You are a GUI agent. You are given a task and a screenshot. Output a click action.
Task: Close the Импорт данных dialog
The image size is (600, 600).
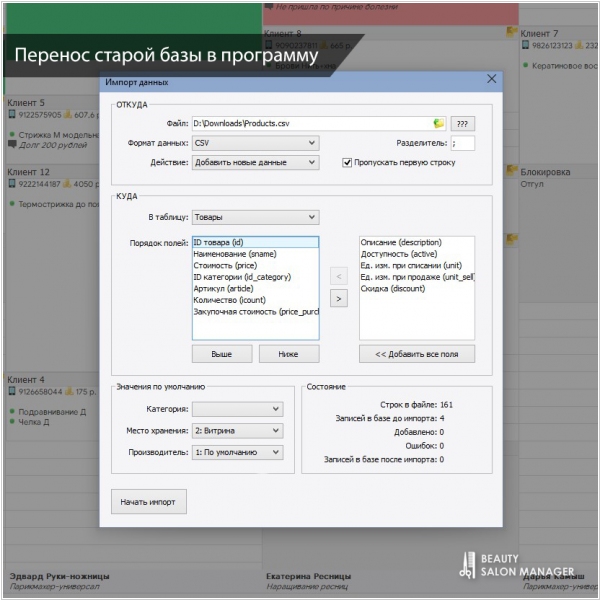(x=491, y=79)
